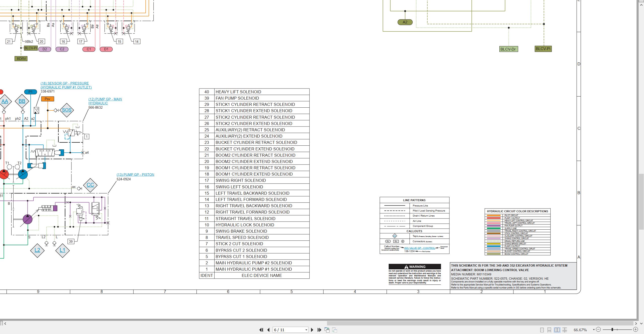Screen dimensions: 644x334
Task: Click the Boom Control Circuit color swatch
Action: tap(494, 254)
